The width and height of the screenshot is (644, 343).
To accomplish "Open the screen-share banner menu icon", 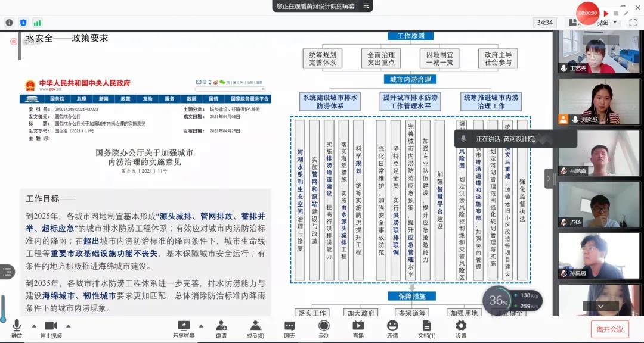I will [x=365, y=6].
